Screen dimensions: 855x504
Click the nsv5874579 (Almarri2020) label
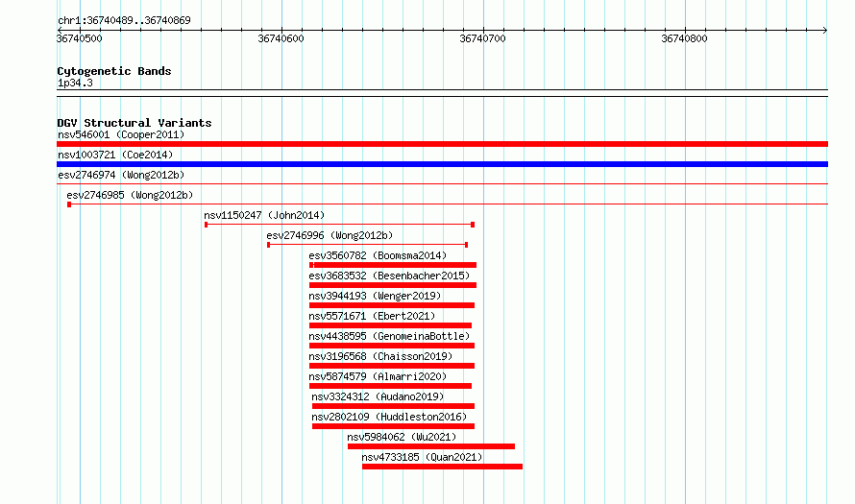(378, 376)
